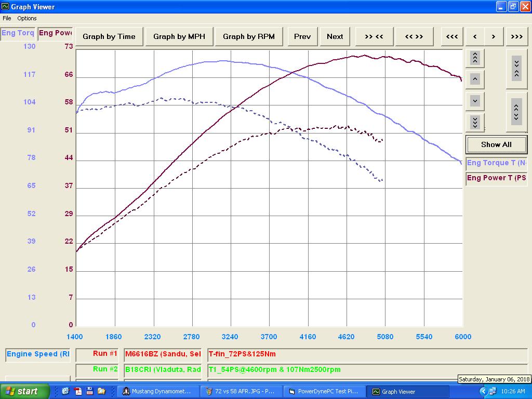Open the File menu
The image size is (532, 399).
(x=7, y=18)
